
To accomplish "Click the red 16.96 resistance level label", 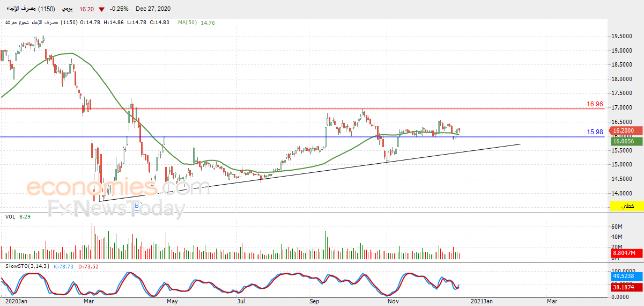I will click(x=595, y=104).
